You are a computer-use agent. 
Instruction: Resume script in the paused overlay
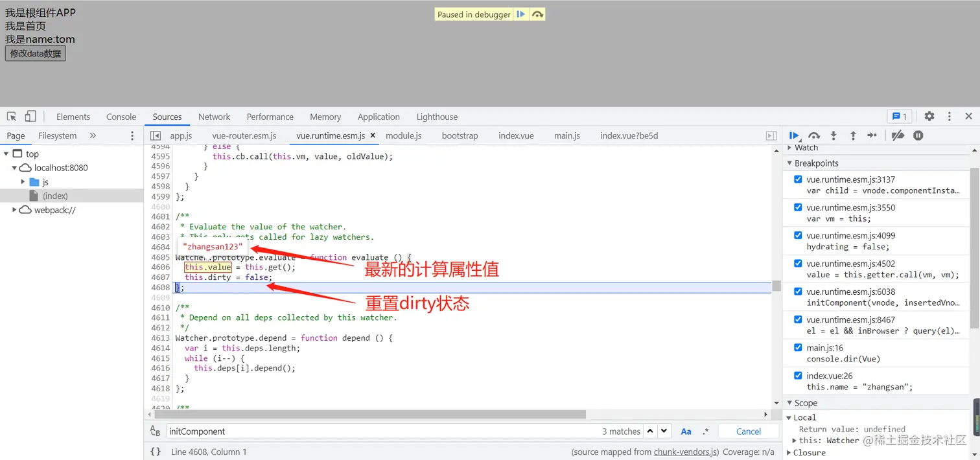click(521, 14)
